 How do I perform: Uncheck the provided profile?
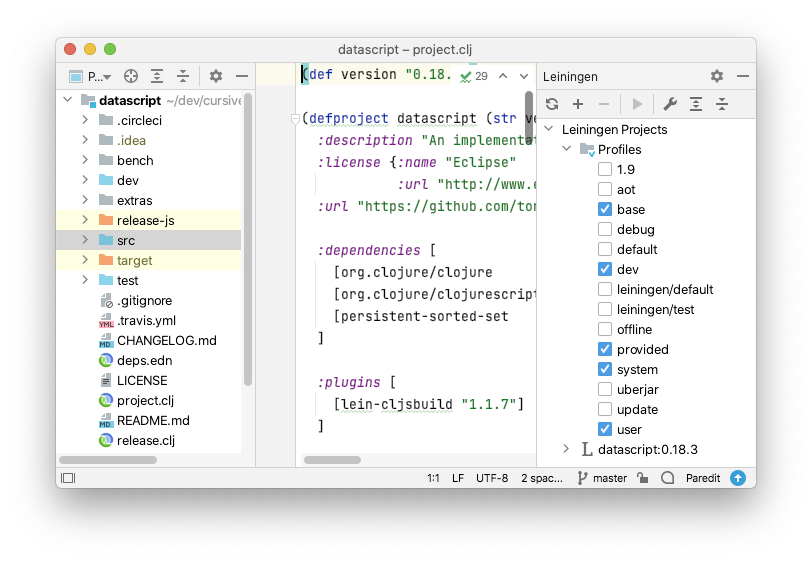(604, 350)
